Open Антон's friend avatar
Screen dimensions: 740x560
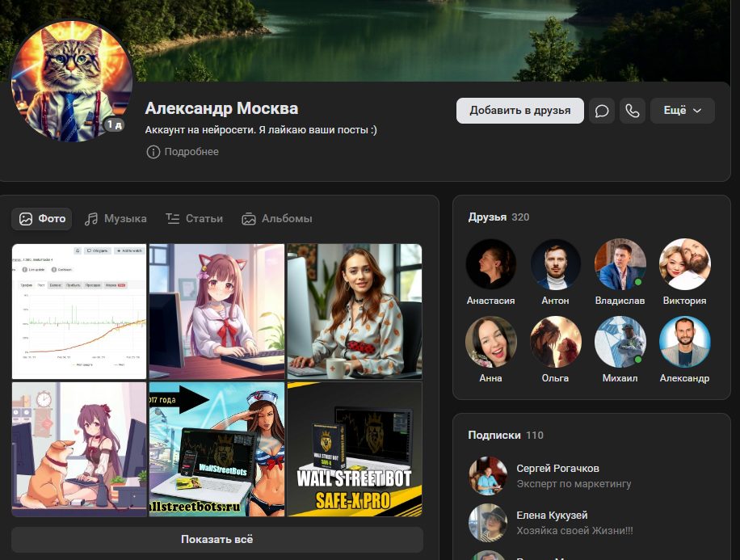pyautogui.click(x=555, y=264)
